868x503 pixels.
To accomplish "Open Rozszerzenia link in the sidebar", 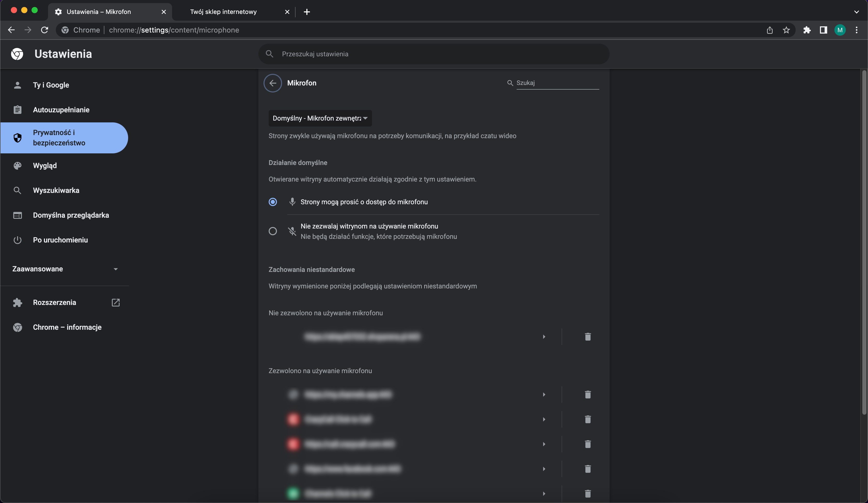I will (x=55, y=302).
